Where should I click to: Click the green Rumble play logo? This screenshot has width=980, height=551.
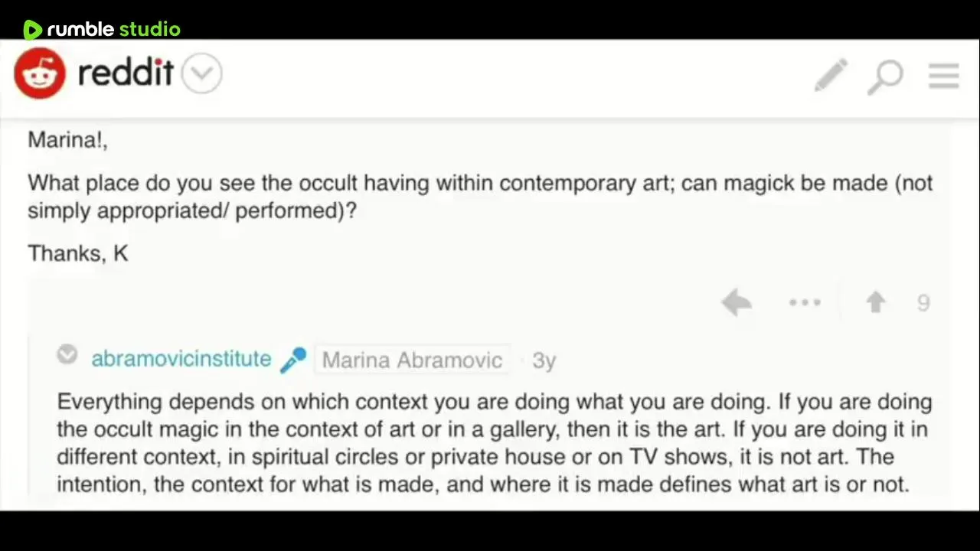[x=32, y=30]
